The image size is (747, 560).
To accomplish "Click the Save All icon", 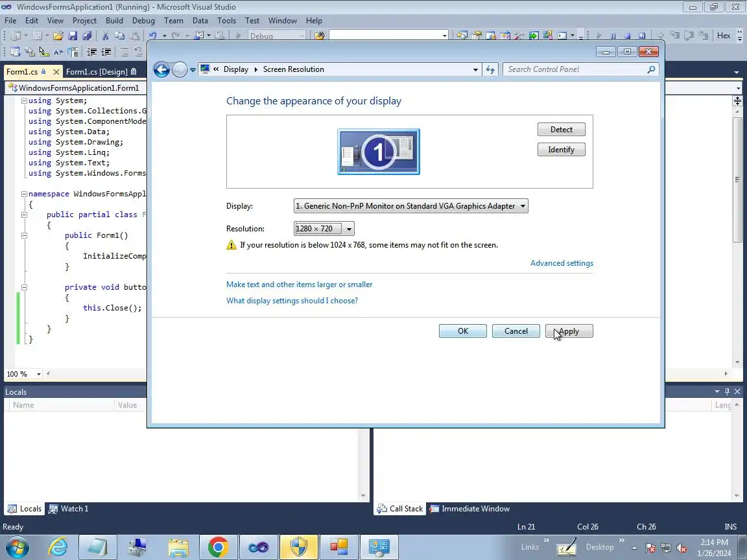I will [87, 36].
